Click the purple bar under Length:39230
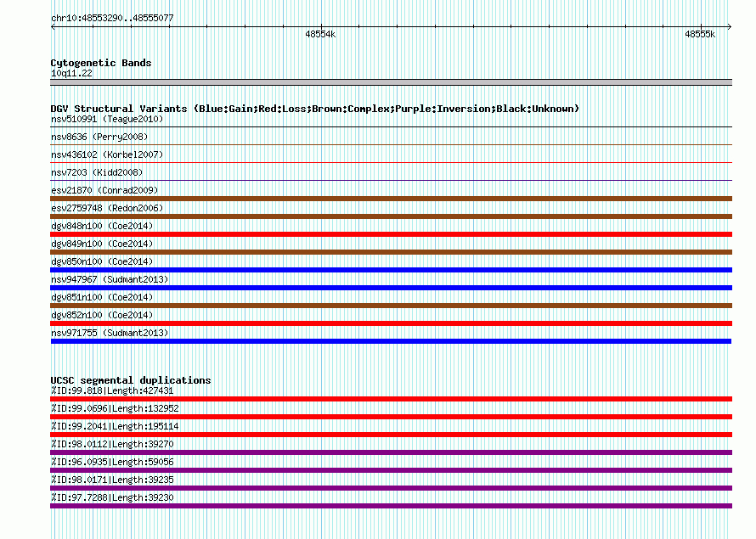The height and width of the screenshot is (539, 756). tap(391, 506)
